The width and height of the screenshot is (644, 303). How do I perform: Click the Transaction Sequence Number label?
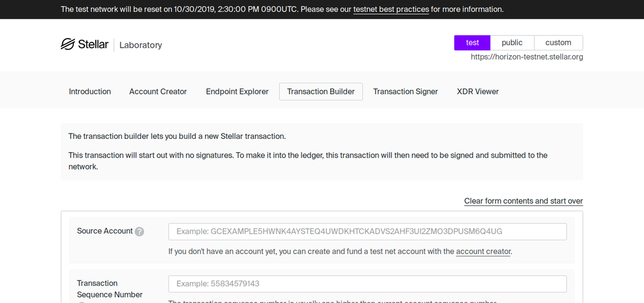point(109,289)
